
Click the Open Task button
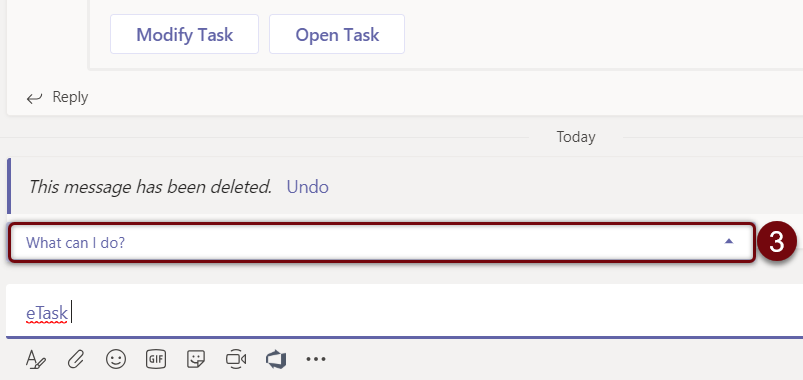coord(337,34)
